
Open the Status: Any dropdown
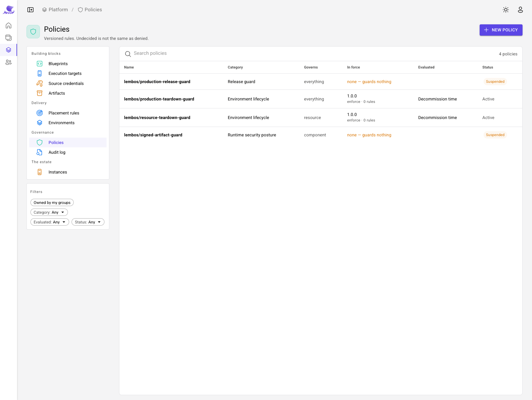(88, 222)
